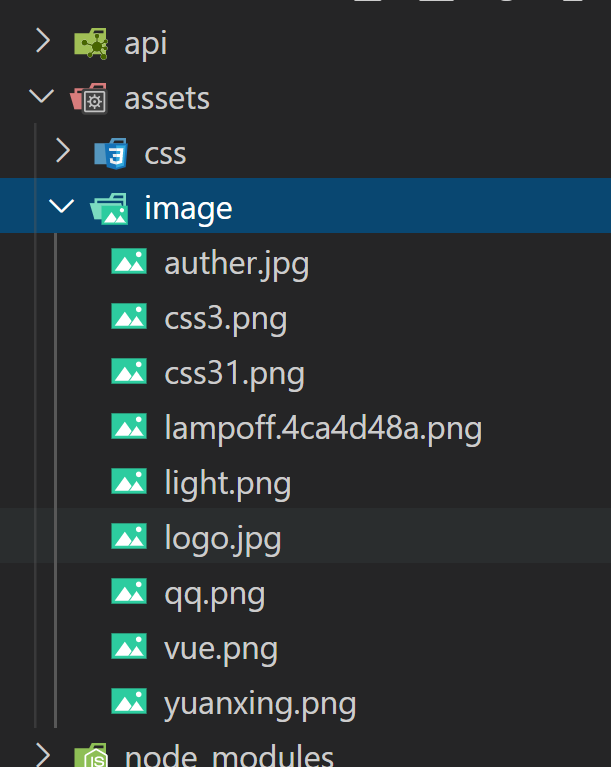
Task: Click the api folder icon
Action: click(x=91, y=44)
